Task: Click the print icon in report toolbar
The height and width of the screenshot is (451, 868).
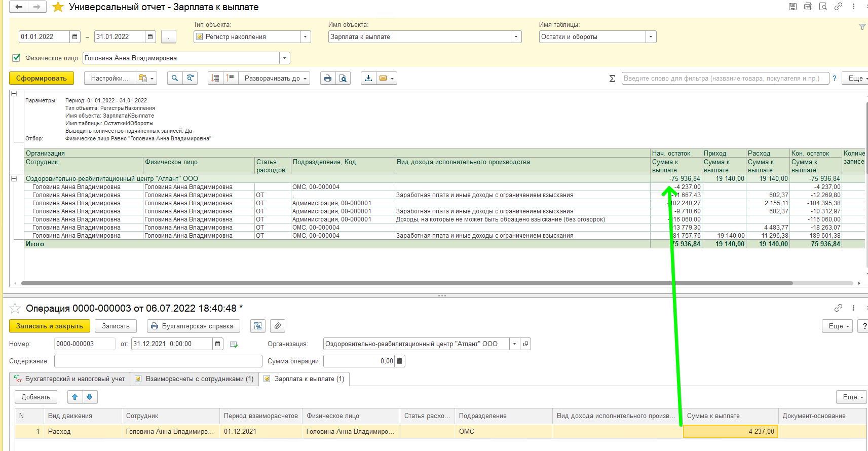Action: (328, 78)
